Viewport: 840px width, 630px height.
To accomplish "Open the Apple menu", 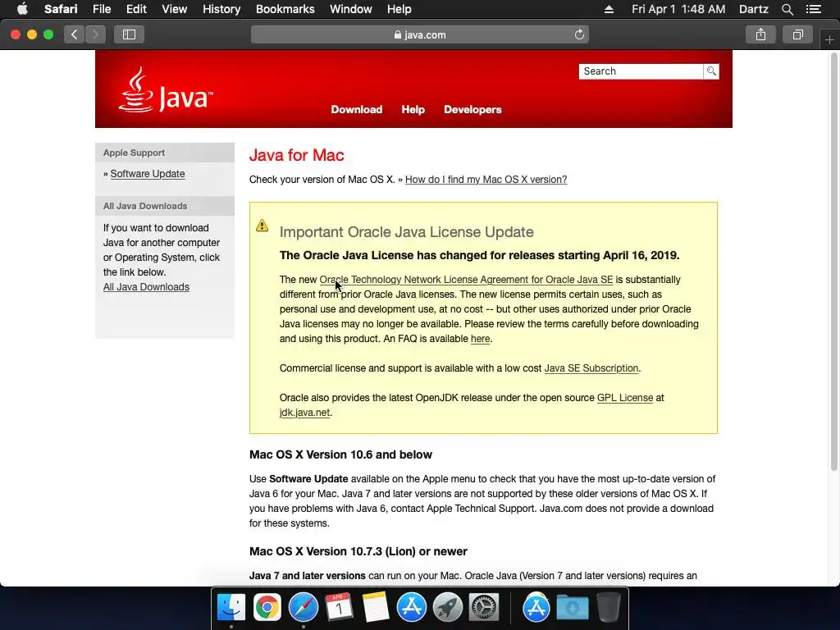I will 22,8.
